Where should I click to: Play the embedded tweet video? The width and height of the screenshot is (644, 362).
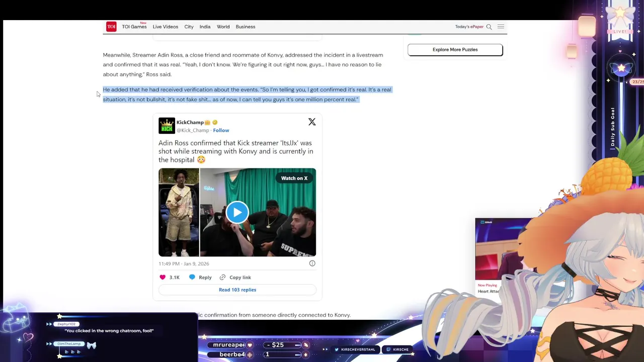click(237, 212)
